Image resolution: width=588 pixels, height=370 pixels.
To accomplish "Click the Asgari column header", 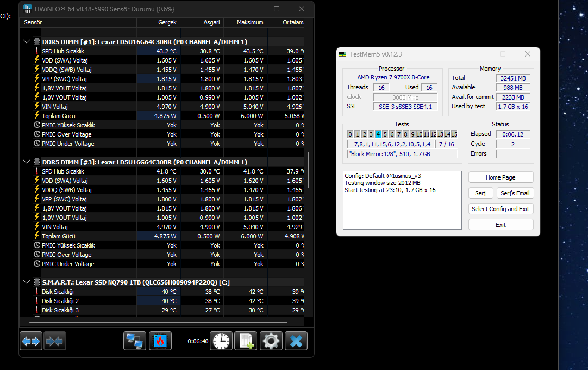I will coord(202,22).
